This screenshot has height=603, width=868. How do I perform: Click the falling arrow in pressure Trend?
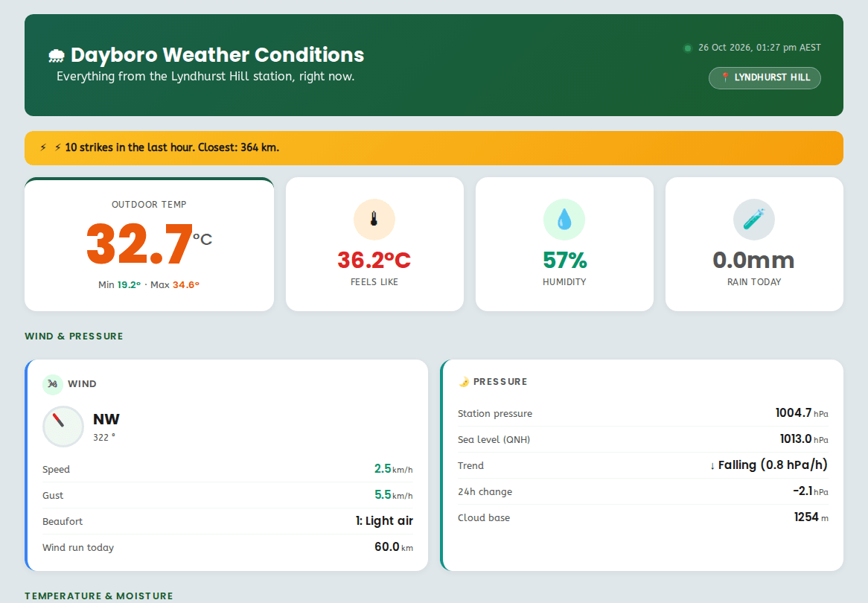tap(712, 466)
